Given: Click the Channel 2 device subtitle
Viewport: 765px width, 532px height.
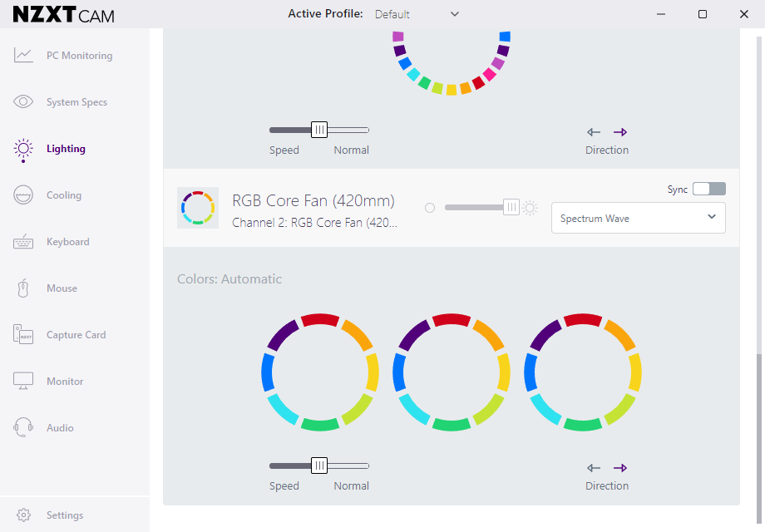Looking at the screenshot, I should [314, 222].
